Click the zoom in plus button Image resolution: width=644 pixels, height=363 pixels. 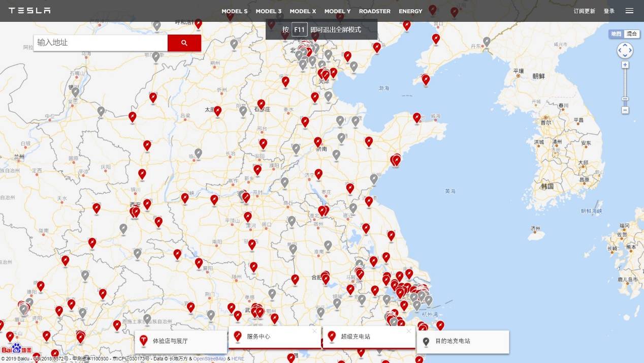pos(625,65)
